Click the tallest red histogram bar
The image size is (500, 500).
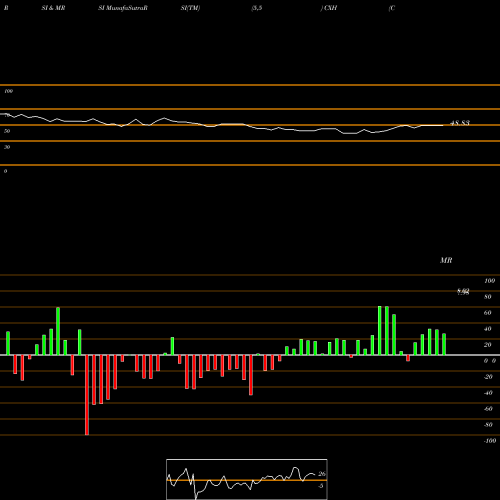point(87,395)
